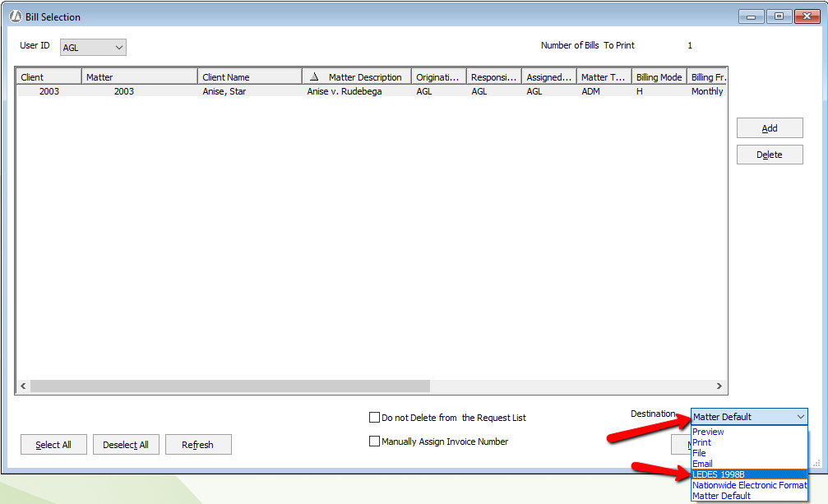Maximize the Bill Selection window
The width and height of the screenshot is (828, 504).
point(779,16)
